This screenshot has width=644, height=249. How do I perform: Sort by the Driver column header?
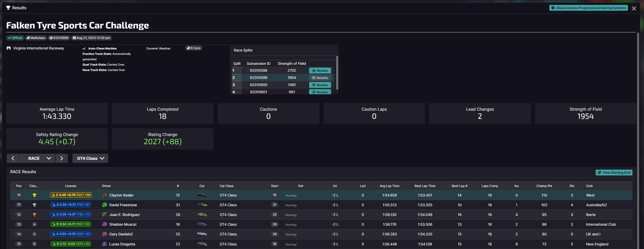(x=106, y=186)
